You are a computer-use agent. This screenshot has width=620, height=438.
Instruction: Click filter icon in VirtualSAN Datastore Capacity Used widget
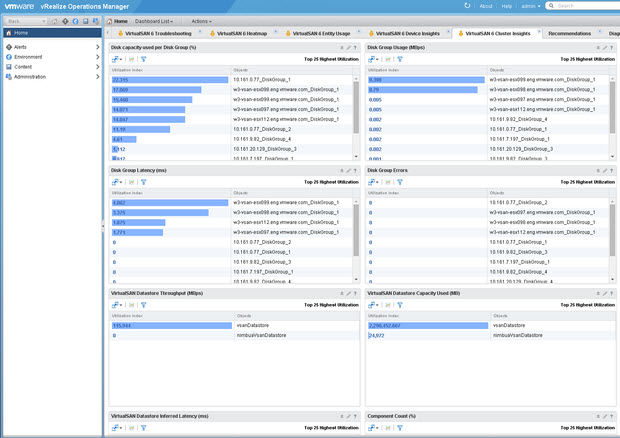click(x=400, y=305)
